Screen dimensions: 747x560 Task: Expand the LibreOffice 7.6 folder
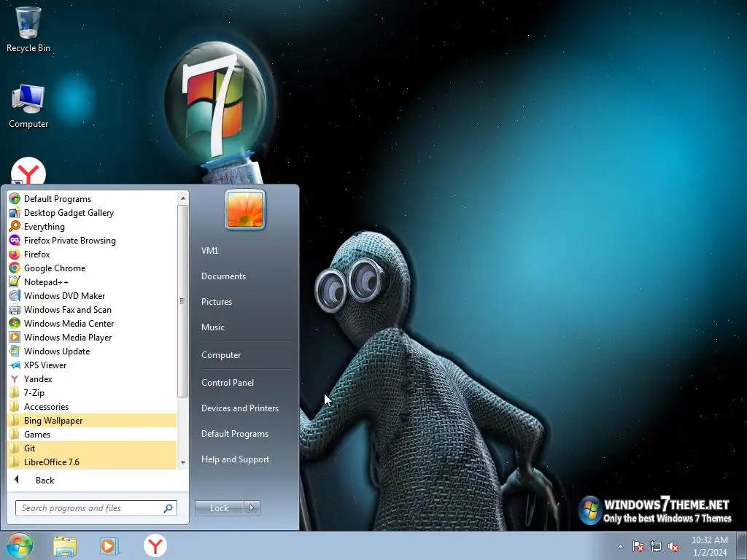[92, 462]
